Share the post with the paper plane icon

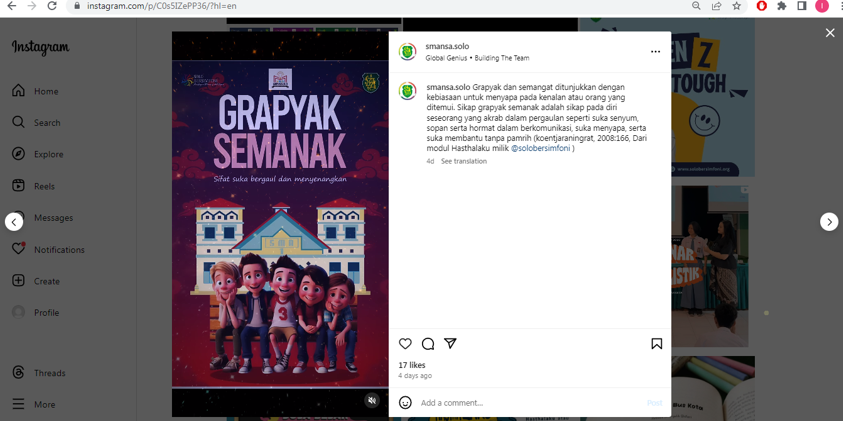point(450,344)
